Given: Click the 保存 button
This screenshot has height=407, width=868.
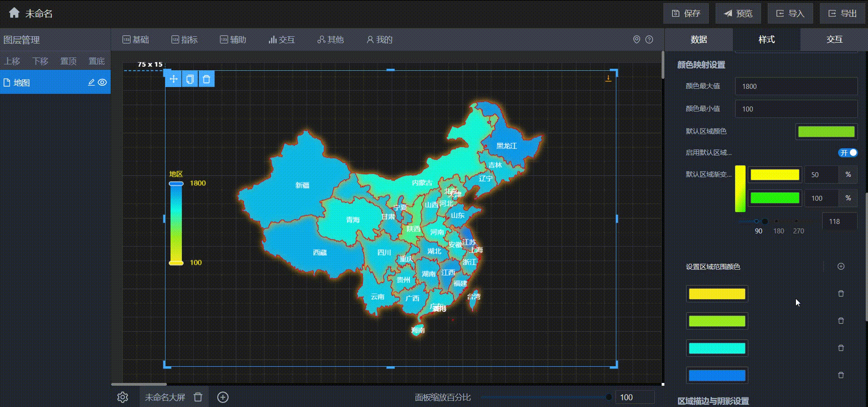Looking at the screenshot, I should [686, 14].
